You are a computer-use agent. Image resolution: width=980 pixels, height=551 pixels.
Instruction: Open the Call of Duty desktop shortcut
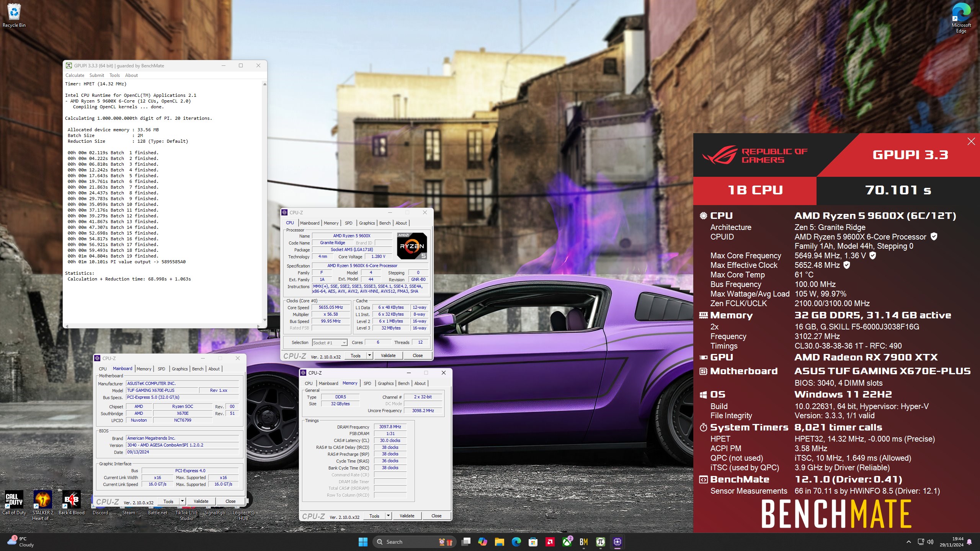click(14, 503)
